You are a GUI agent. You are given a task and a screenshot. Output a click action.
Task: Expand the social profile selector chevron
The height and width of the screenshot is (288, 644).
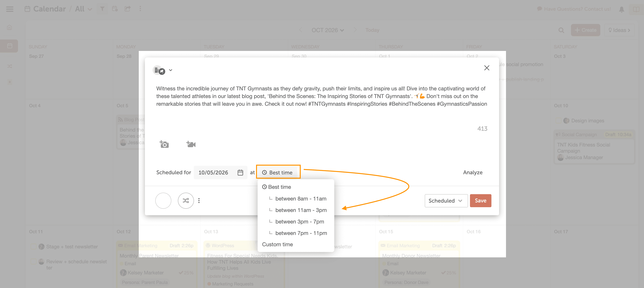(x=171, y=70)
